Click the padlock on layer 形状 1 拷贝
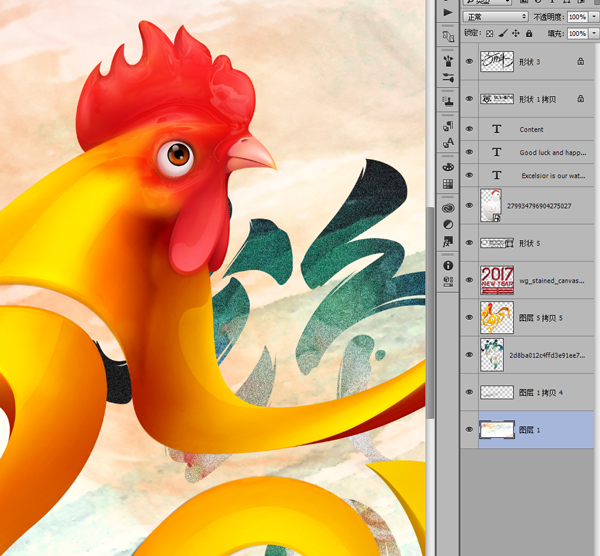Viewport: 600px width, 556px height. coord(580,99)
